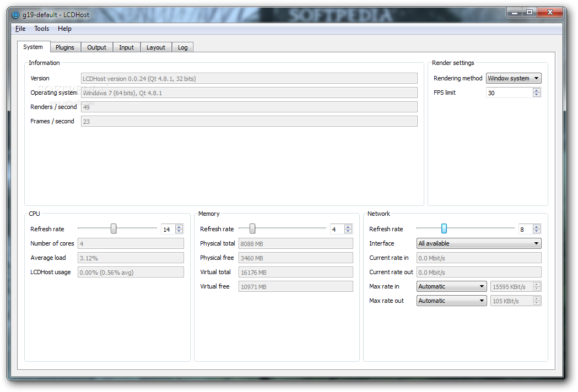This screenshot has width=578, height=392.
Task: Click the Physical free 3460 MB field
Action: point(296,258)
